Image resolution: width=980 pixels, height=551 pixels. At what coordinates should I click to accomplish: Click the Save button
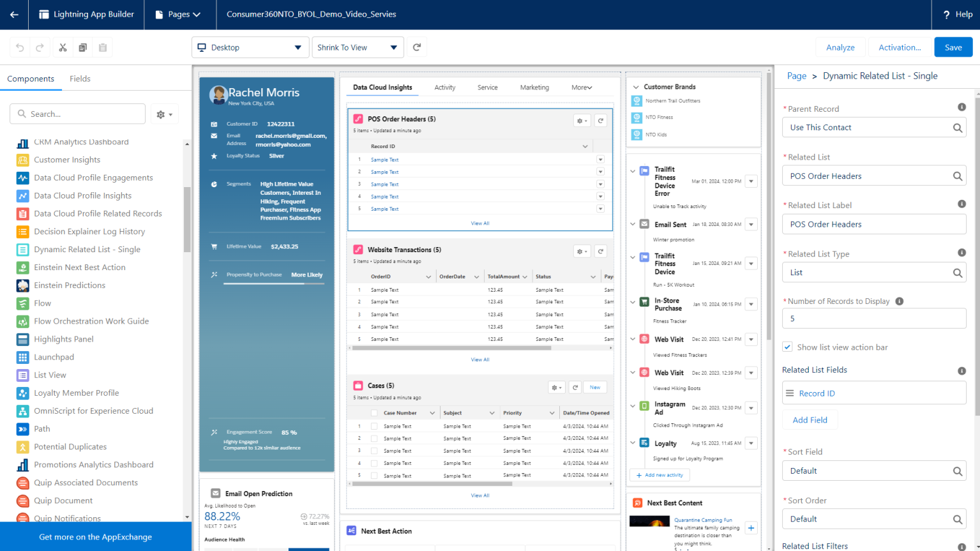point(953,47)
